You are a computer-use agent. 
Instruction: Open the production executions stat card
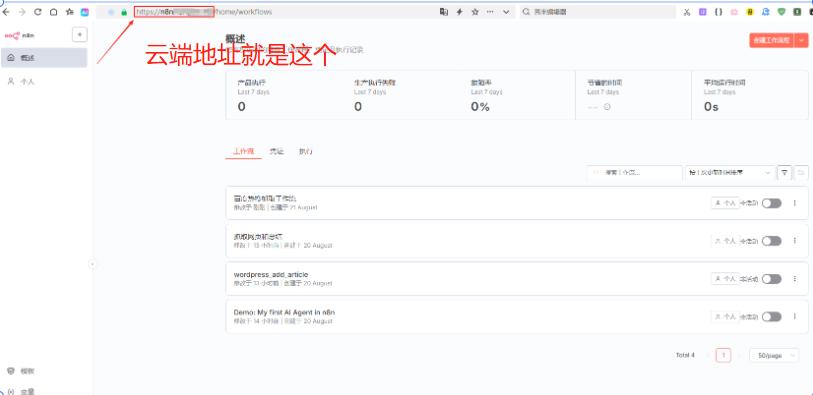pos(284,95)
